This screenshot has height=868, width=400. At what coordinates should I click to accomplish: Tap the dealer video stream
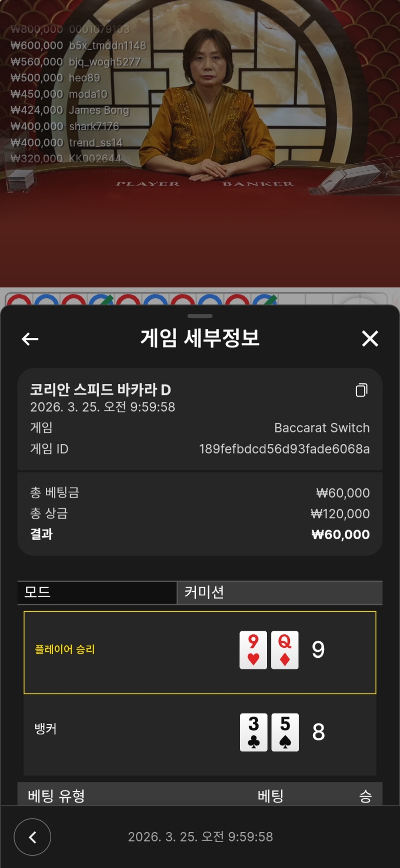pos(200,144)
